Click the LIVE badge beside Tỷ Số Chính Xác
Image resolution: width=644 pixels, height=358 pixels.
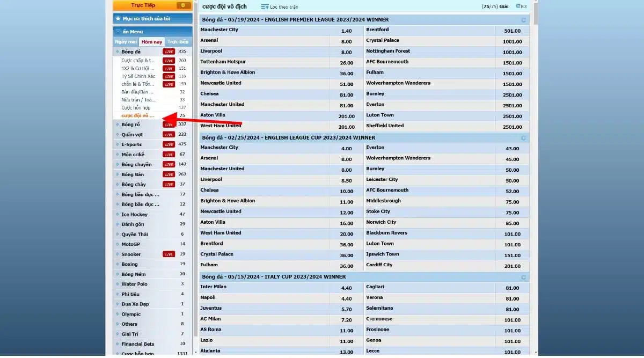[x=169, y=76]
